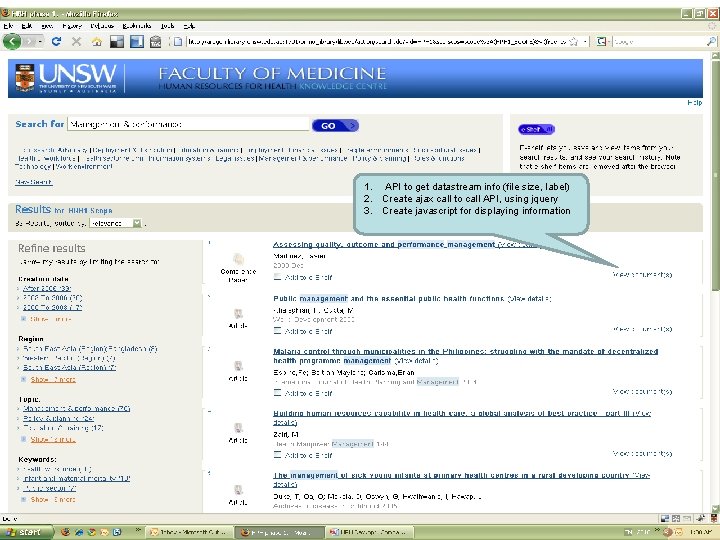Check Add to e-Shelf for Public management result
The height and width of the screenshot is (540, 720).
tap(277, 331)
